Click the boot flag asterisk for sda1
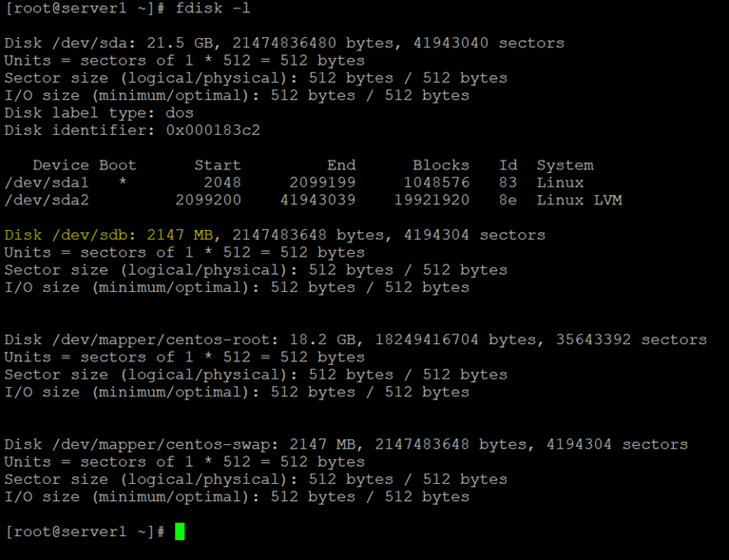 [x=123, y=182]
